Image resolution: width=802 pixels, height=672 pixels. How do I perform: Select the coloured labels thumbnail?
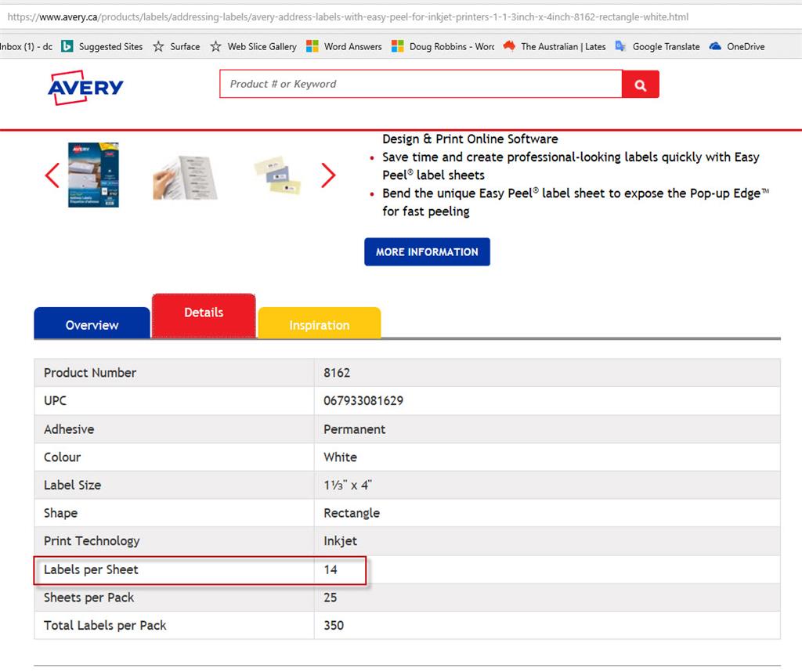click(x=277, y=175)
